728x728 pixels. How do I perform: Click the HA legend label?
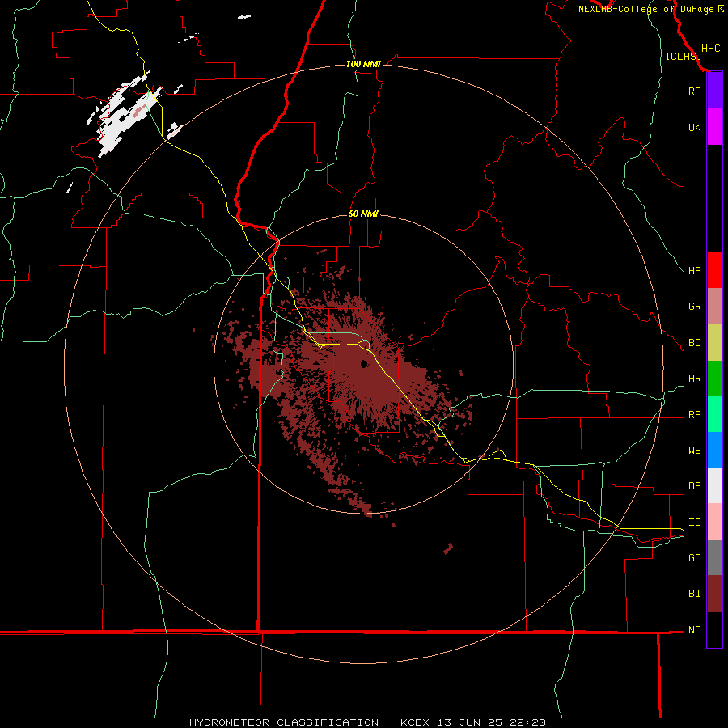tap(694, 270)
